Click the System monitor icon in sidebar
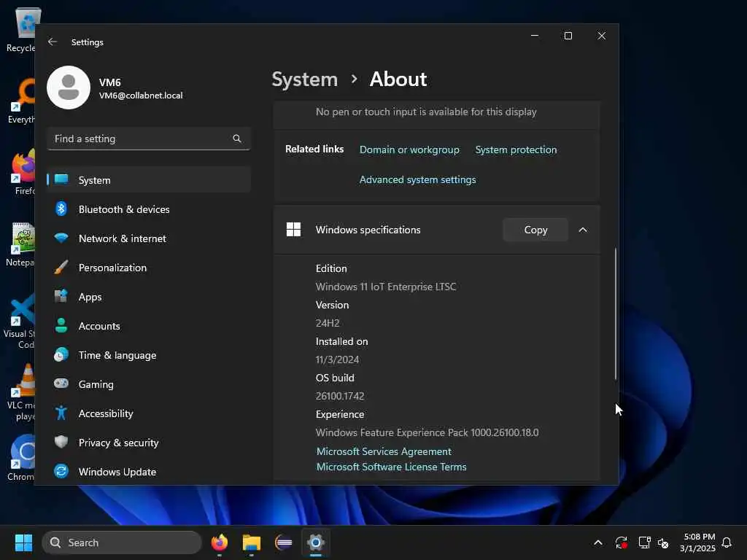Viewport: 747px width, 560px height. (x=61, y=179)
